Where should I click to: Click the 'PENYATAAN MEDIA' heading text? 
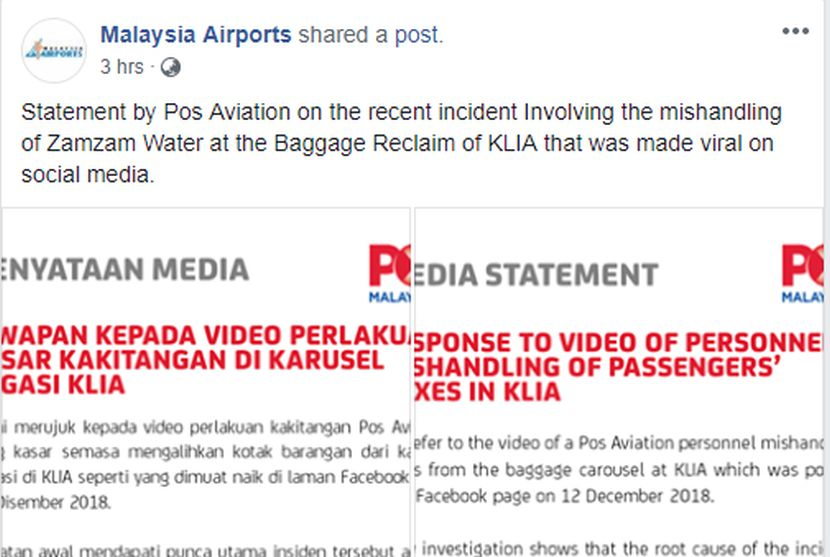tap(125, 269)
